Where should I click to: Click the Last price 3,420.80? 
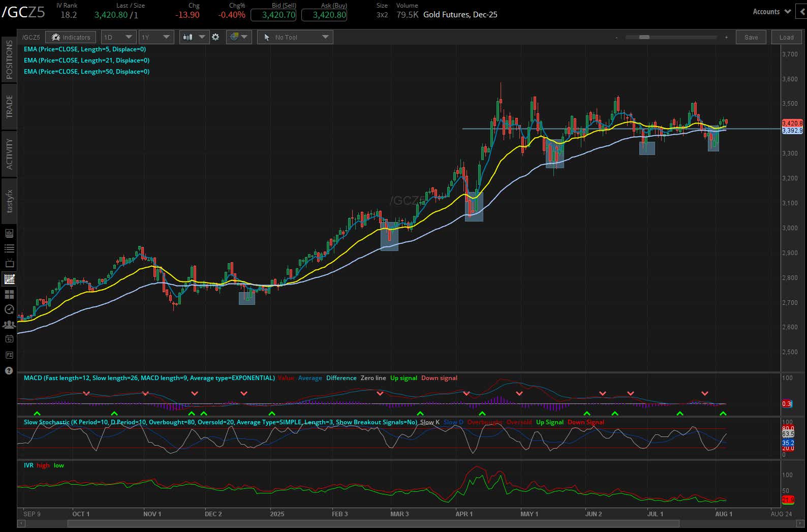pos(111,15)
